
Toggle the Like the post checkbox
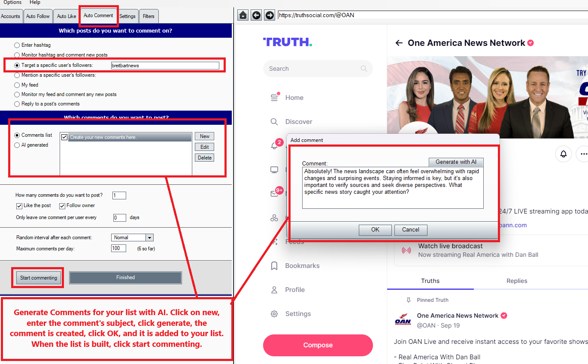(19, 206)
